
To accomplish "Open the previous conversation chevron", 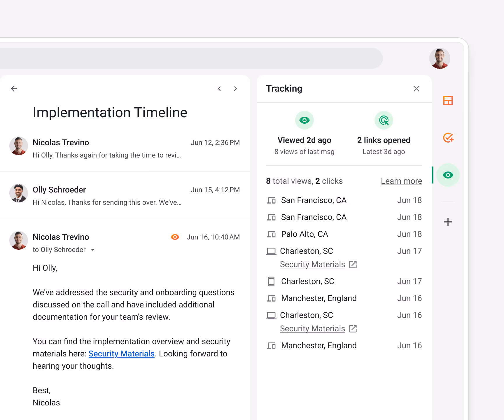I will (x=219, y=89).
